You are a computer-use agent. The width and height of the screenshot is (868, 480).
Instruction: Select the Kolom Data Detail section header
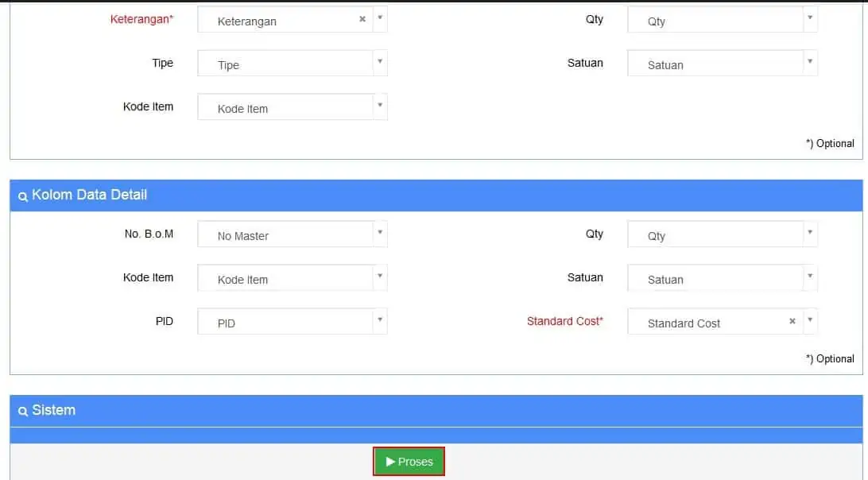(x=436, y=195)
